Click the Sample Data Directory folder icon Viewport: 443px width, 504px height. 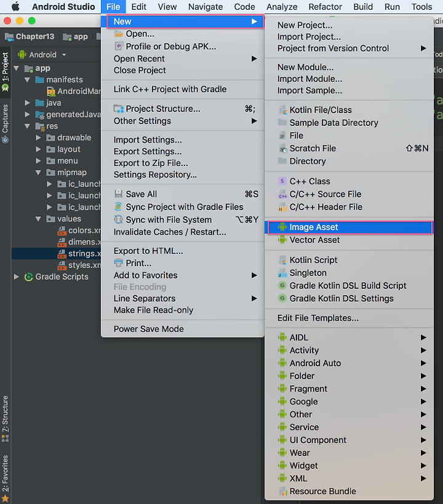(x=282, y=122)
